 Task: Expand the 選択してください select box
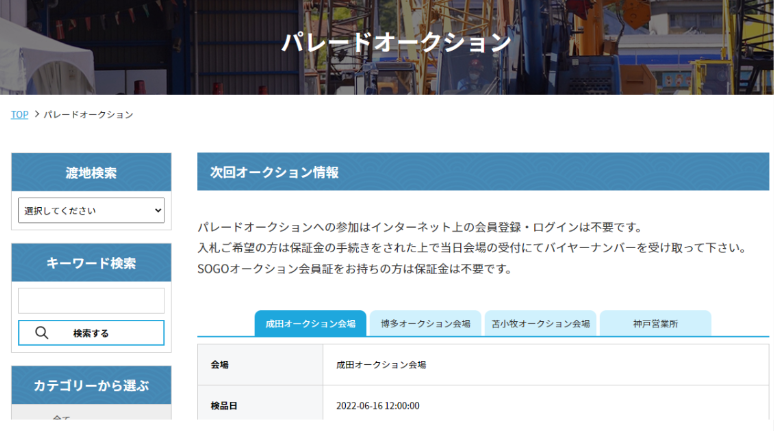pos(90,211)
